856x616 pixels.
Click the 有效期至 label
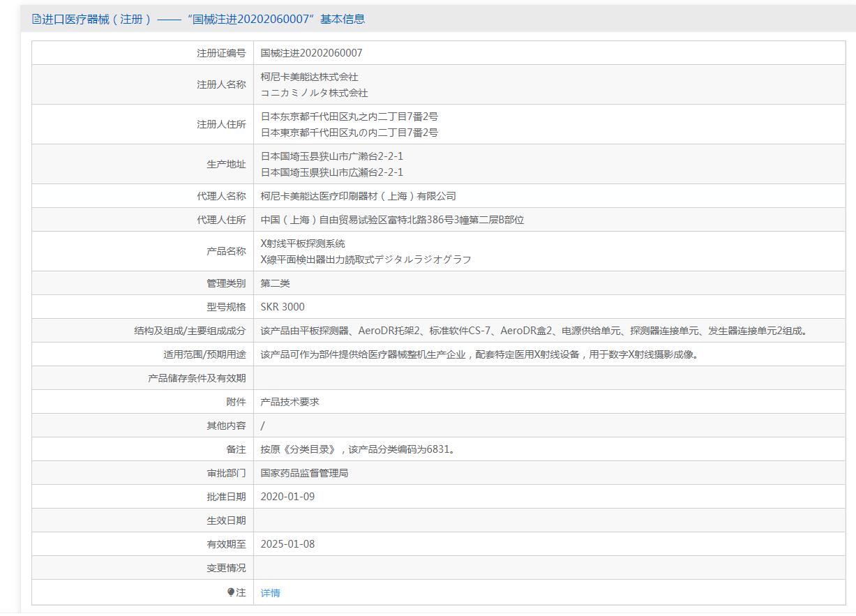[x=226, y=544]
